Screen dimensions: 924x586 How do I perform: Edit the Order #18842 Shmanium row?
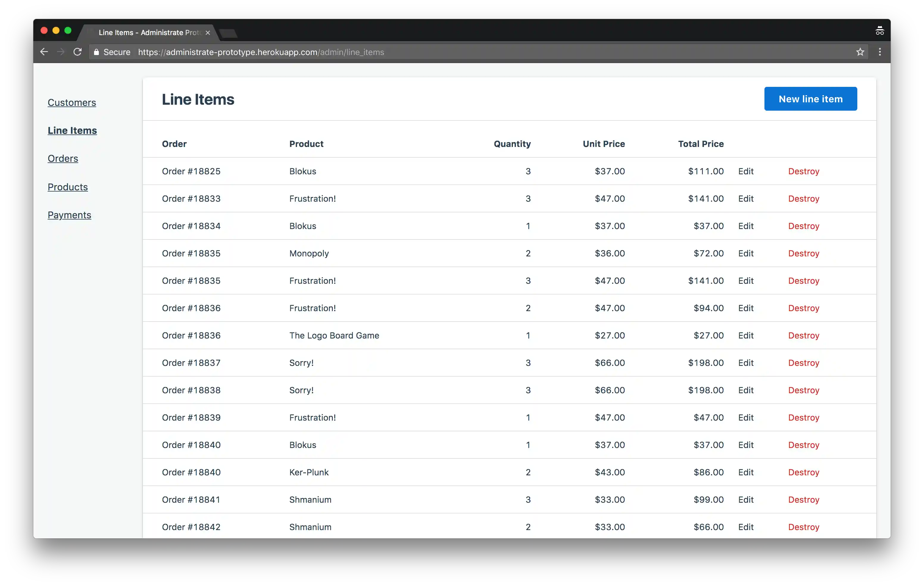(746, 527)
